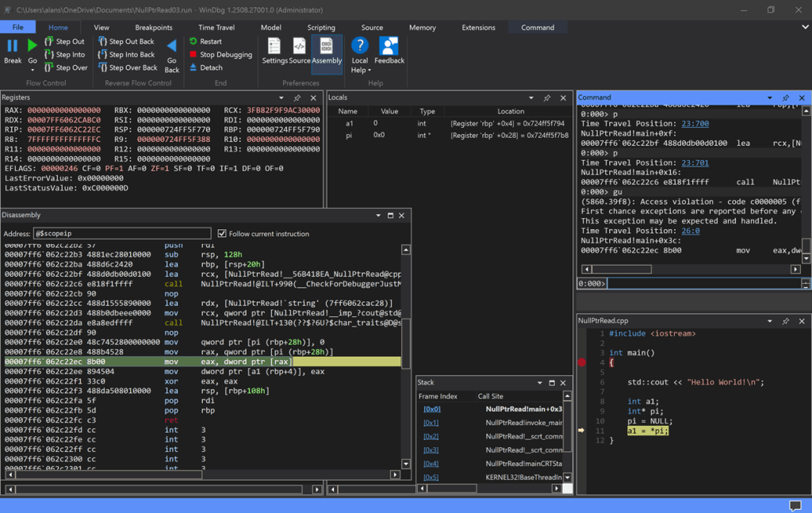Switch to the Time Travel tab
Screen dimensions: 812x513
pyautogui.click(x=216, y=27)
